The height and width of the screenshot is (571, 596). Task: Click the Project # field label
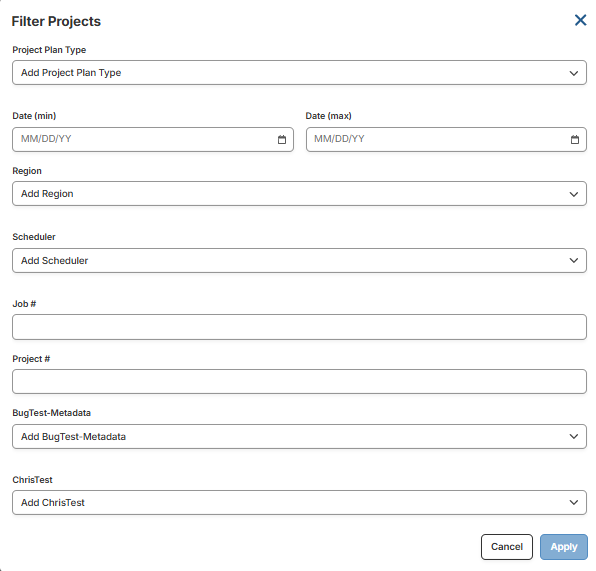click(31, 359)
